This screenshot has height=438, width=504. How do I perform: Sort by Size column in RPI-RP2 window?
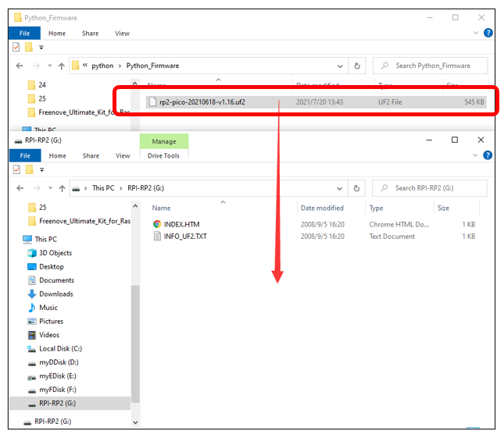pyautogui.click(x=443, y=208)
